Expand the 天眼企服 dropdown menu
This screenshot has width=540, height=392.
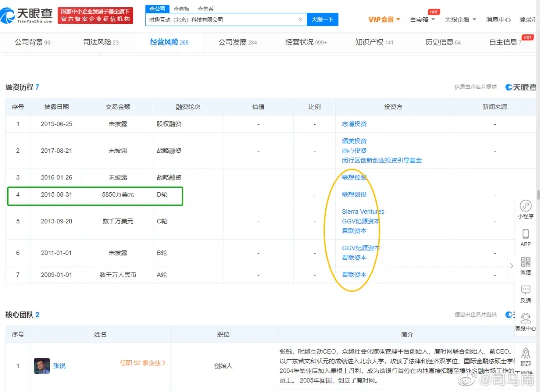pyautogui.click(x=460, y=20)
